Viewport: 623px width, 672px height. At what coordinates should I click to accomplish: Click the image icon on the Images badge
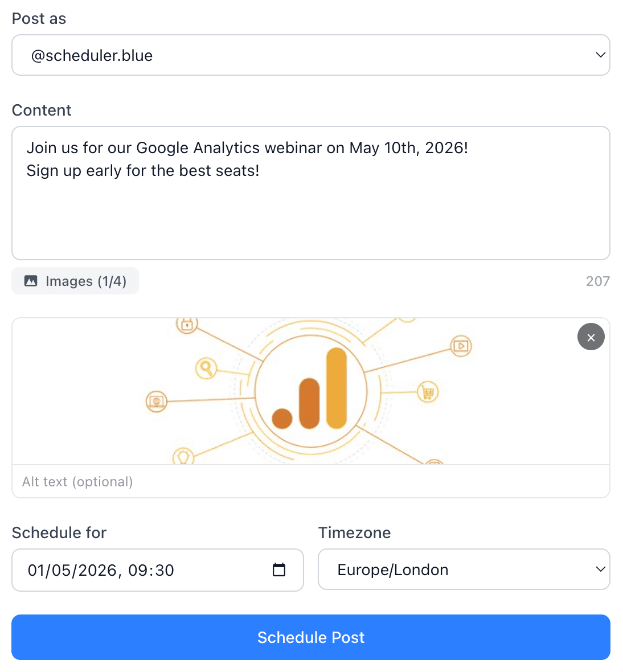coord(31,280)
